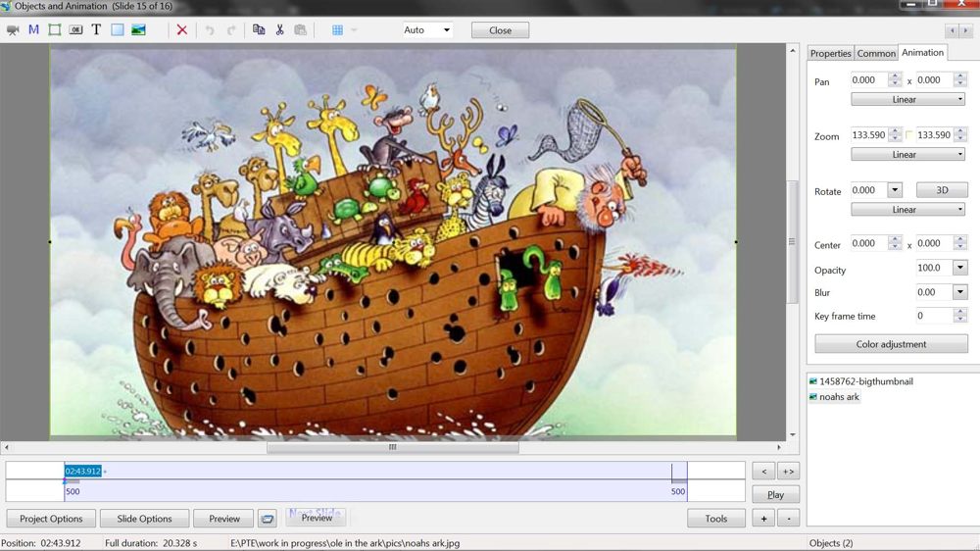Screen dimensions: 980x551
Task: Click the fullscreen preview icon button
Action: [x=268, y=519]
